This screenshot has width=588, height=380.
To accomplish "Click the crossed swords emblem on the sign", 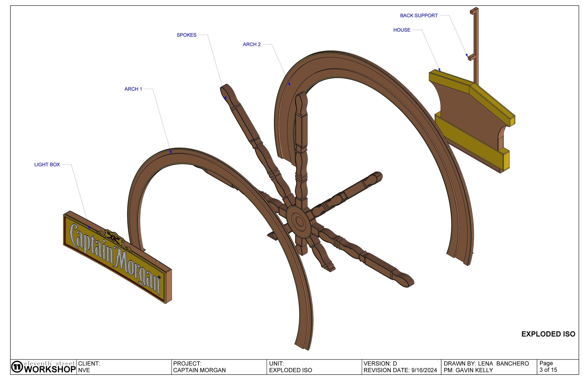I will coord(113,237).
